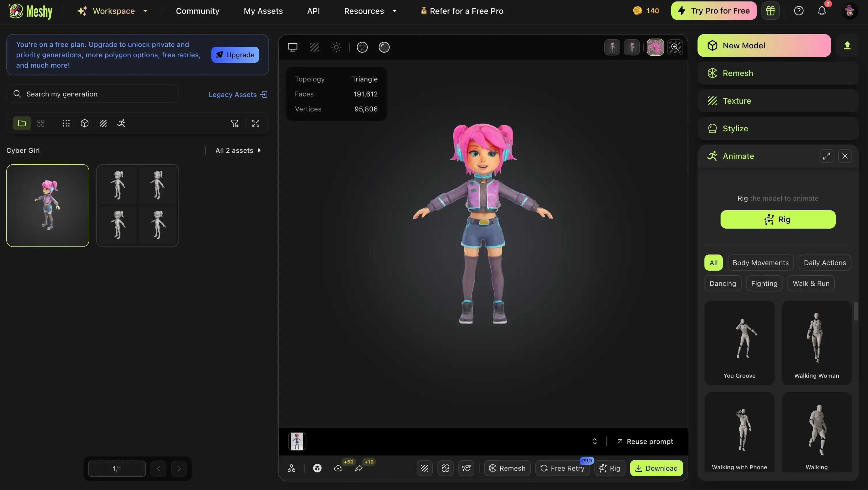Viewport: 868px width, 490px height.
Task: Enable the Daily Actions animation filter
Action: coord(825,263)
